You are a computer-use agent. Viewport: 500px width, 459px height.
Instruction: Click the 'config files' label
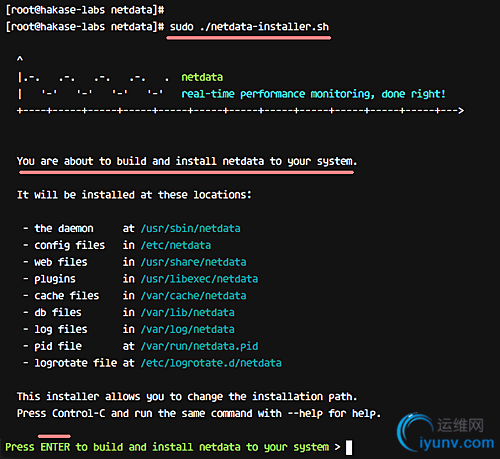pos(70,245)
